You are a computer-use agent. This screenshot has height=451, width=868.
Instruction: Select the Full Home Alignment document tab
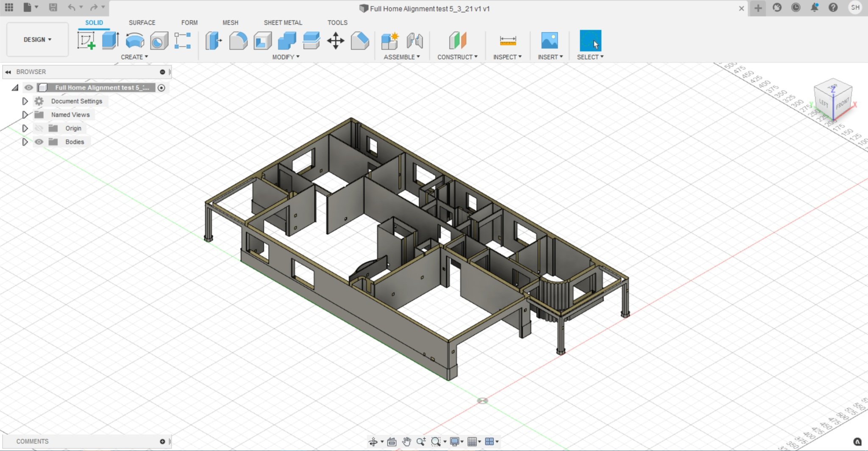[x=425, y=8]
